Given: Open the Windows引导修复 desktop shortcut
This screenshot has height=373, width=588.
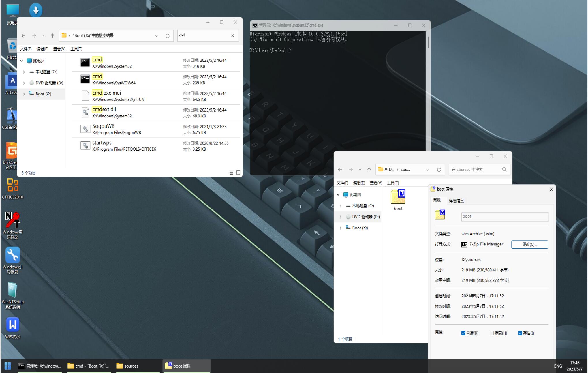Looking at the screenshot, I should pos(12,260).
